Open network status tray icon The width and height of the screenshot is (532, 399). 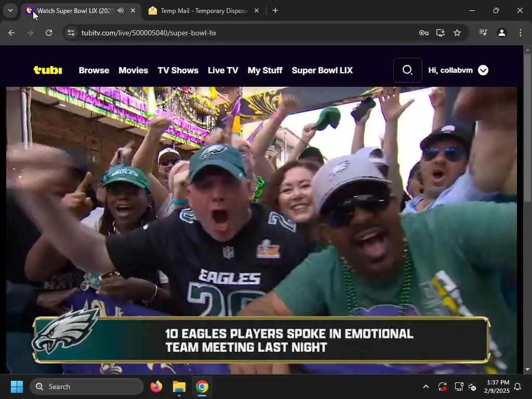point(459,387)
